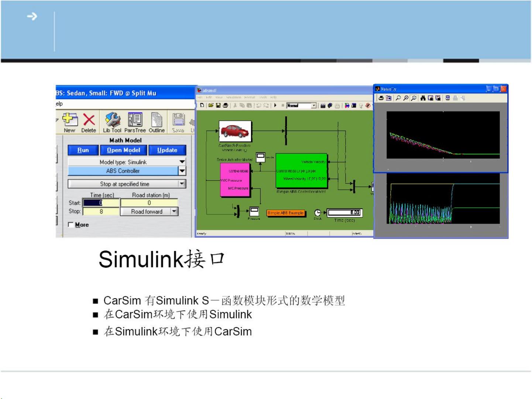The height and width of the screenshot is (399, 532).
Task: Open the Model type: Simulink dropdown
Action: (x=182, y=162)
